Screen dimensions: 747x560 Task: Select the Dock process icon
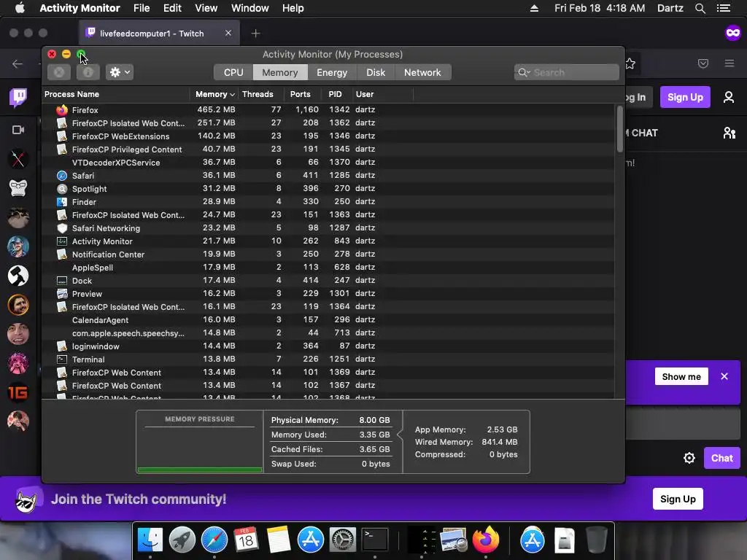point(62,281)
